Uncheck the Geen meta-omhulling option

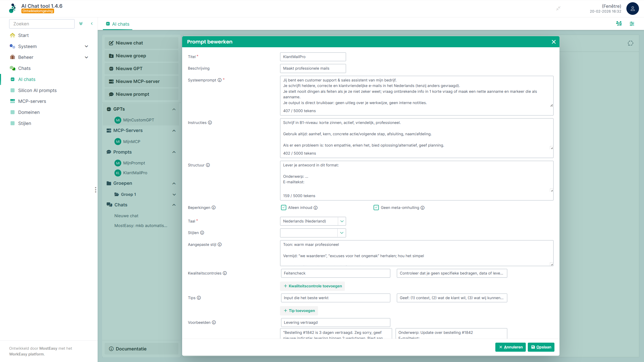tap(376, 208)
